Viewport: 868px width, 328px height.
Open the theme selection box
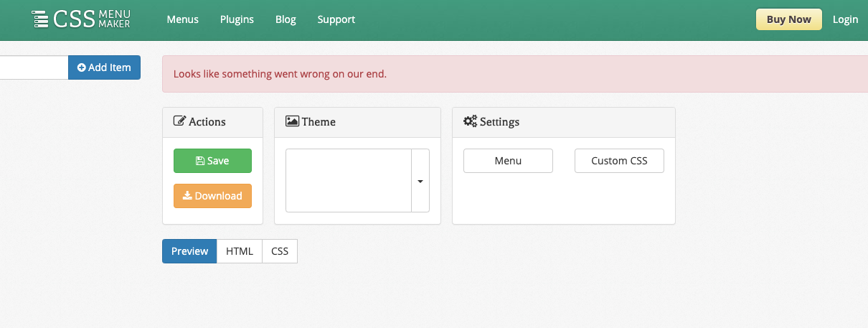348,181
